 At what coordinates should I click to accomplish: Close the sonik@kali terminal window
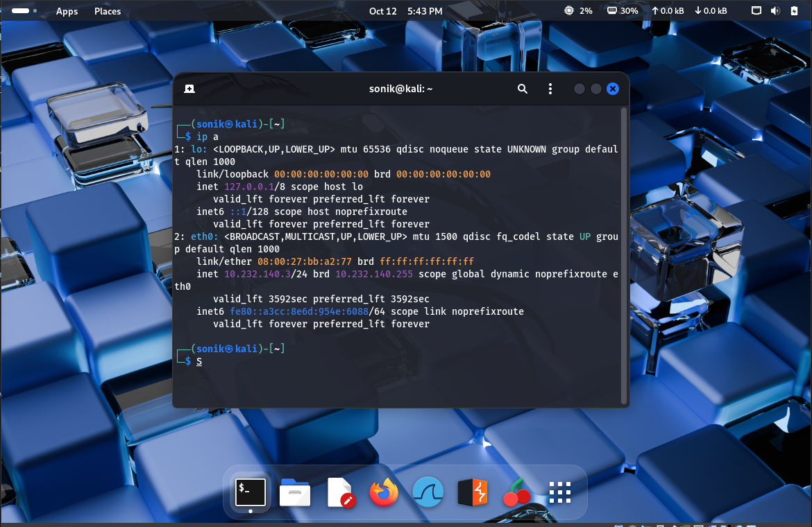[x=613, y=89]
